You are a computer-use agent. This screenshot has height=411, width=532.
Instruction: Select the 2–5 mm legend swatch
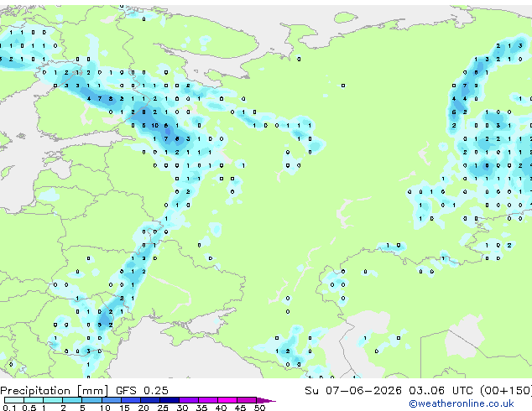click(x=72, y=400)
